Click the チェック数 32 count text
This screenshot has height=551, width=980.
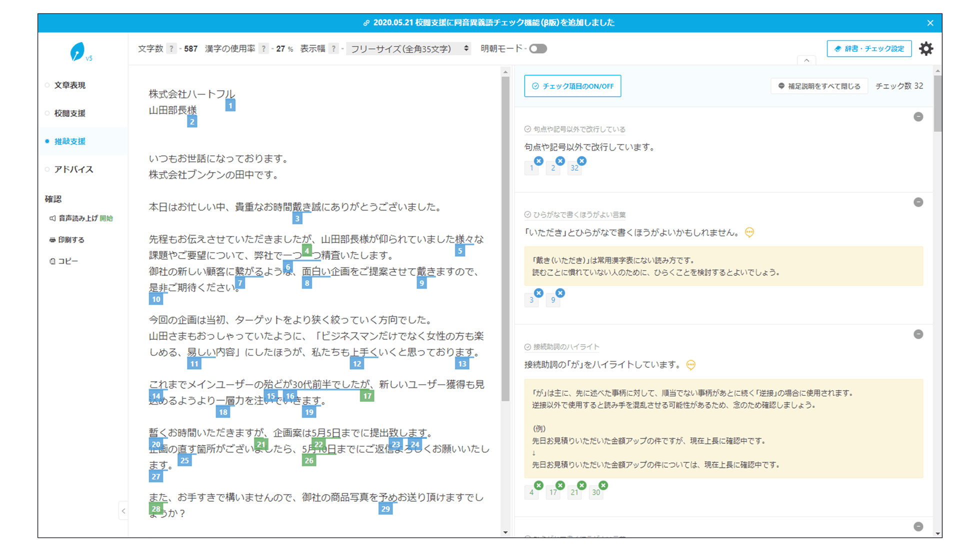[x=899, y=86]
